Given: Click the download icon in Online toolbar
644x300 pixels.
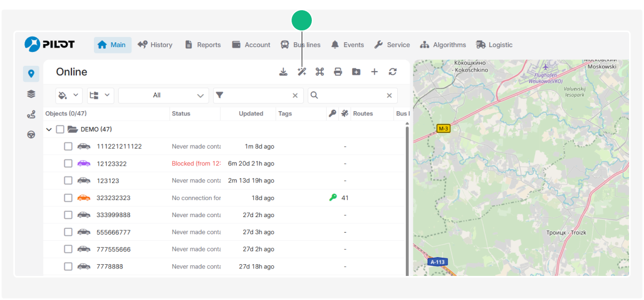Looking at the screenshot, I should coord(284,72).
